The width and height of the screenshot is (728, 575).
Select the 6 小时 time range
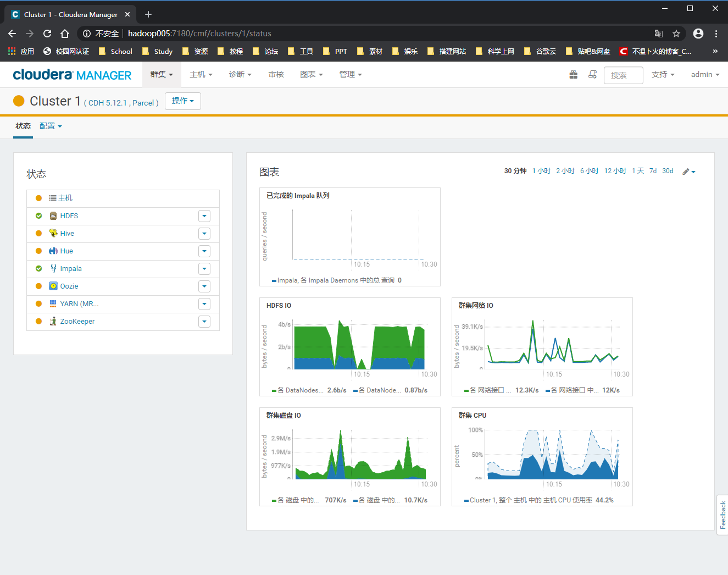pyautogui.click(x=590, y=171)
